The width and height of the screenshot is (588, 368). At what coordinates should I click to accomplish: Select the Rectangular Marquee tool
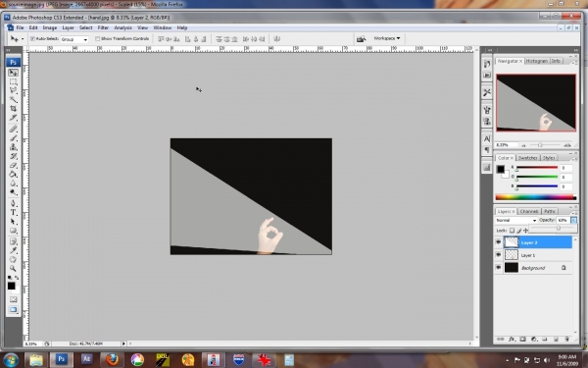click(13, 81)
